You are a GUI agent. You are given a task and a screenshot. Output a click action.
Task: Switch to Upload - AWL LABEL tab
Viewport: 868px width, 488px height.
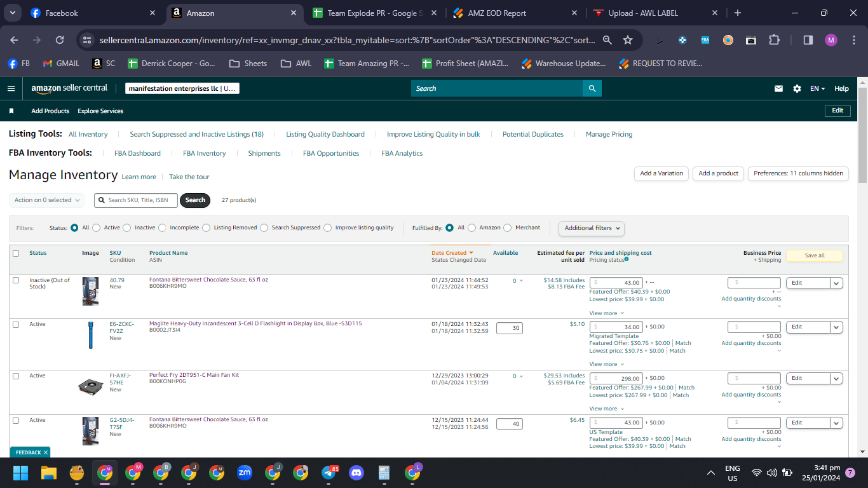click(656, 13)
